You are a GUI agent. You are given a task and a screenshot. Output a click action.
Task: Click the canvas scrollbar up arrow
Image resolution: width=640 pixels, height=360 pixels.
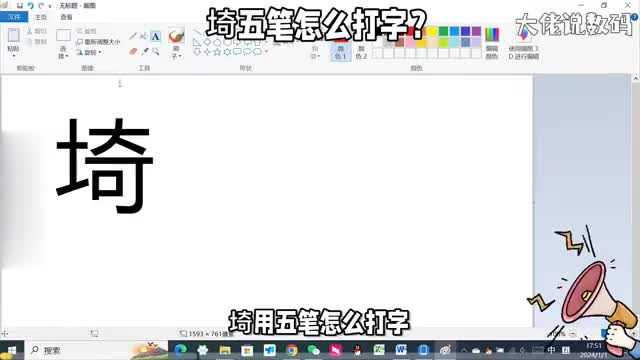click(636, 79)
